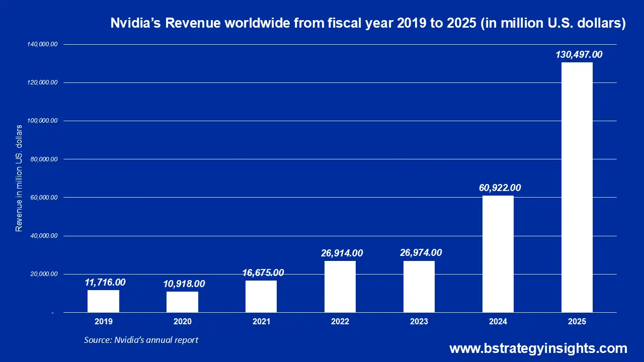The width and height of the screenshot is (644, 362).
Task: Click the 60,922.00 data label
Action: pyautogui.click(x=501, y=188)
